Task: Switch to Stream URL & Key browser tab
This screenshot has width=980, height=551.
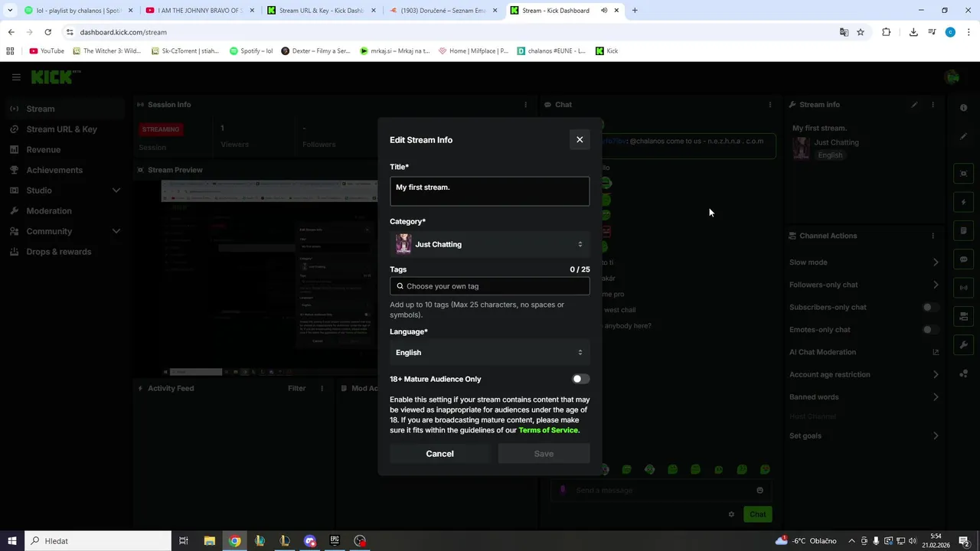Action: [321, 11]
